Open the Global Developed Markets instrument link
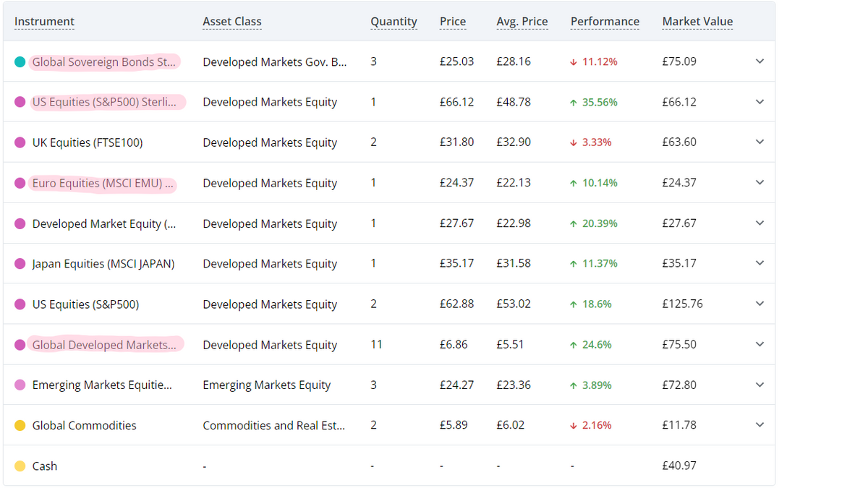Image resolution: width=868 pixels, height=488 pixels. point(104,345)
